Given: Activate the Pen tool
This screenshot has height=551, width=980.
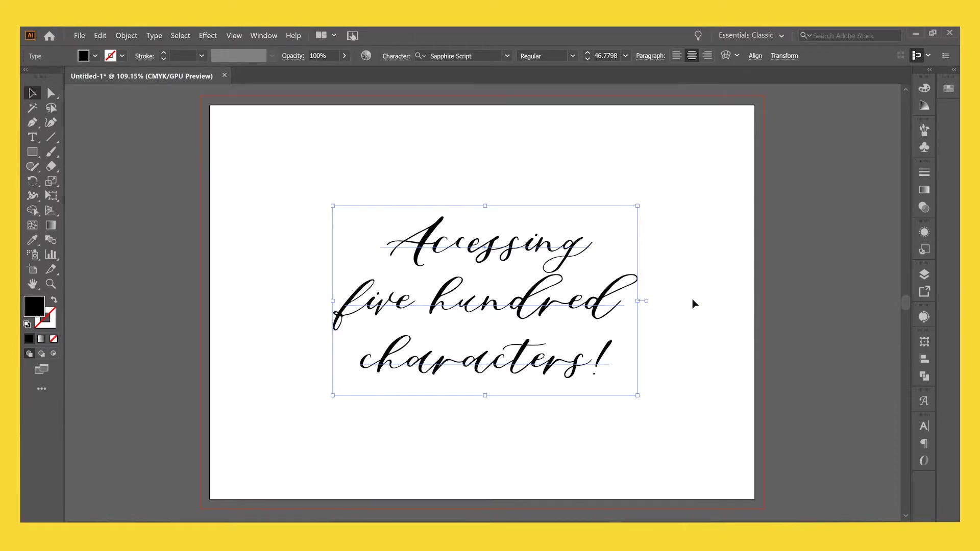Looking at the screenshot, I should click(33, 122).
